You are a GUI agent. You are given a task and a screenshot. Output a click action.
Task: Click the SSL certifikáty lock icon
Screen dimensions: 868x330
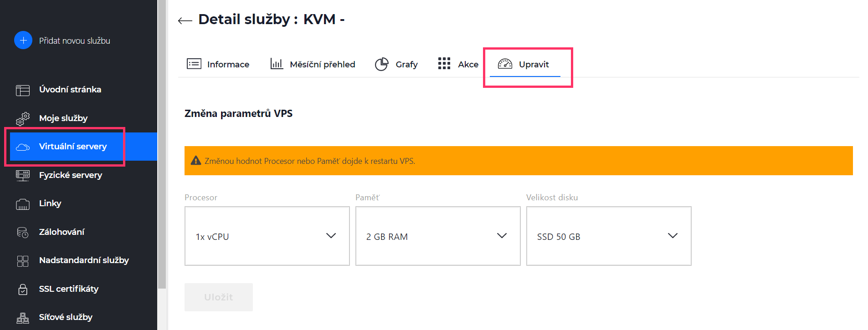pyautogui.click(x=23, y=289)
